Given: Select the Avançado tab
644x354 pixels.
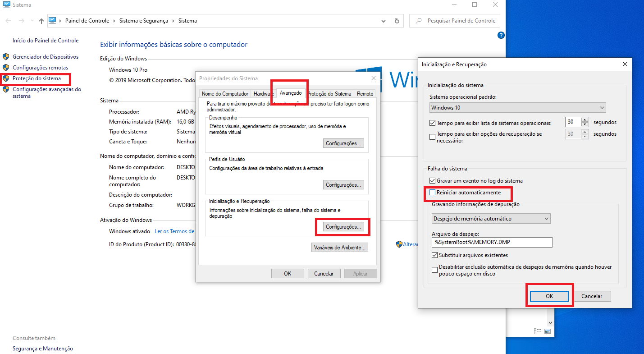Looking at the screenshot, I should pos(291,92).
